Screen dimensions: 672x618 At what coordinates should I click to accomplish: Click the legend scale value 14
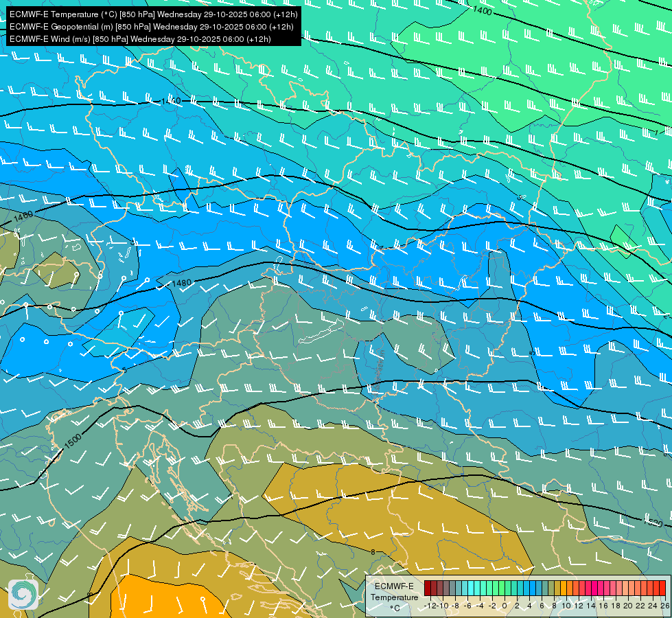pos(591,606)
